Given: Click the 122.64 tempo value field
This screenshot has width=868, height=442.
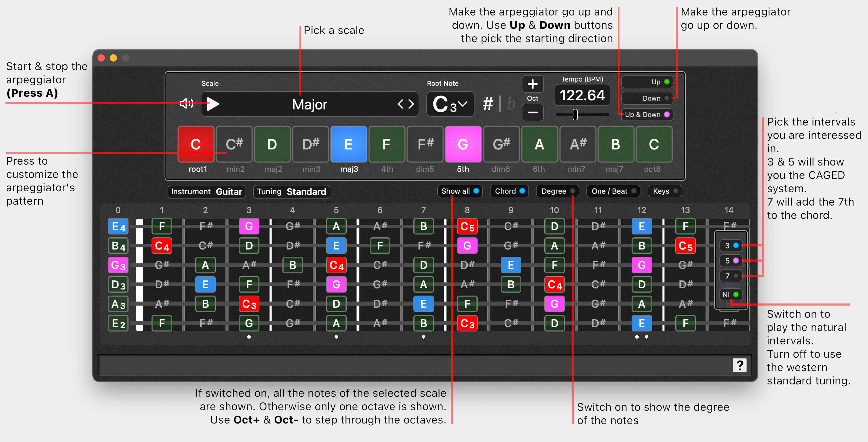Looking at the screenshot, I should [582, 95].
